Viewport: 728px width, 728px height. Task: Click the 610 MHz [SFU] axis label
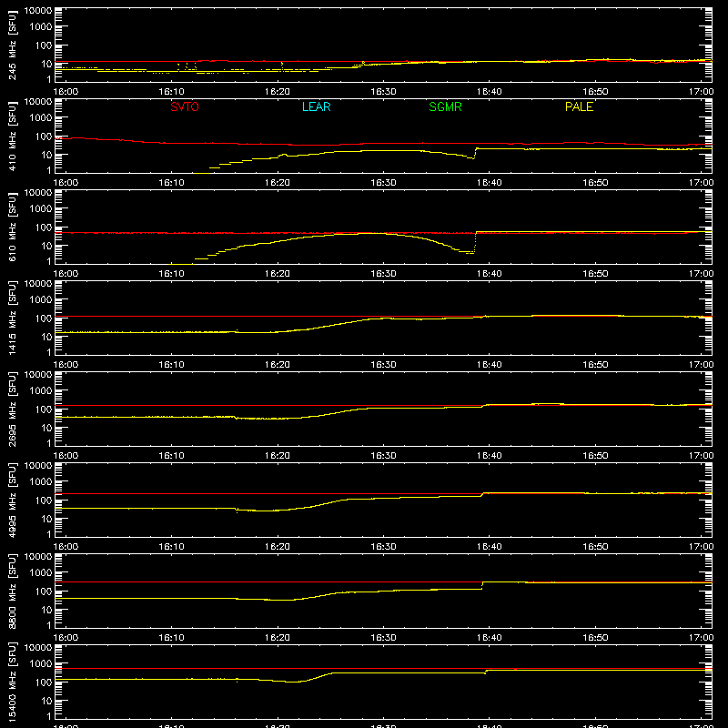click(x=13, y=227)
